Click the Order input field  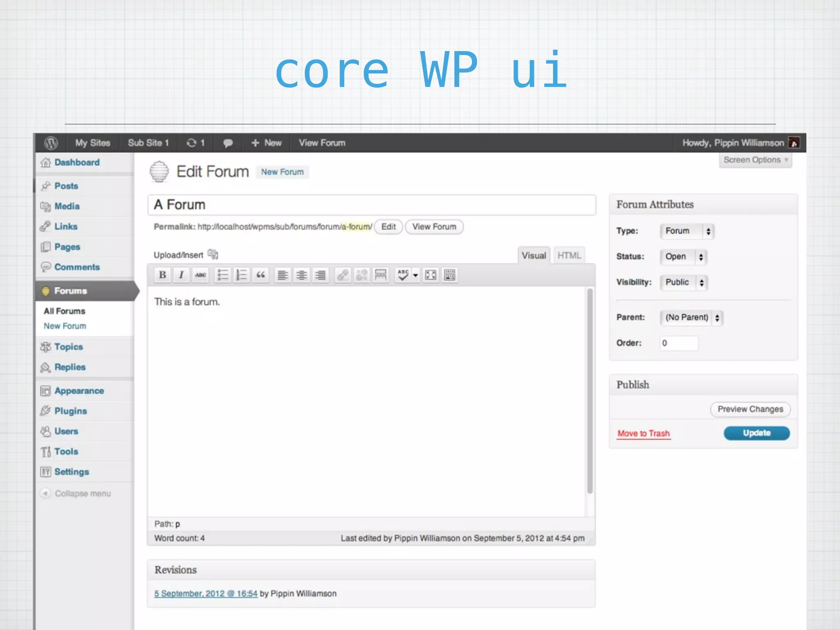click(x=679, y=343)
